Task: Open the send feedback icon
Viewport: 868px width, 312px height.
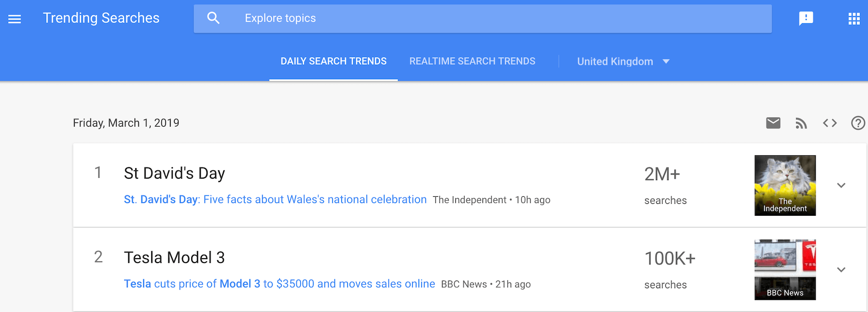Action: (806, 19)
